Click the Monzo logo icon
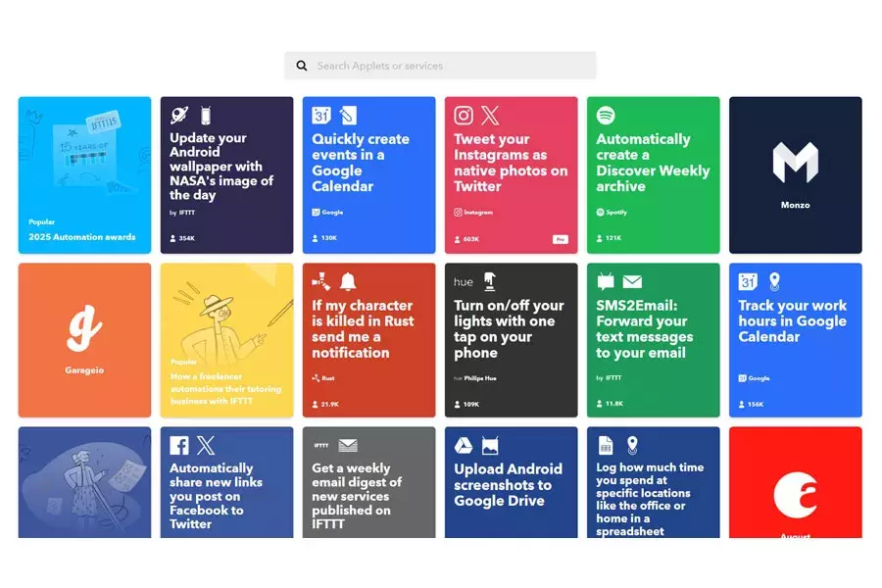The image size is (882, 588). click(796, 162)
